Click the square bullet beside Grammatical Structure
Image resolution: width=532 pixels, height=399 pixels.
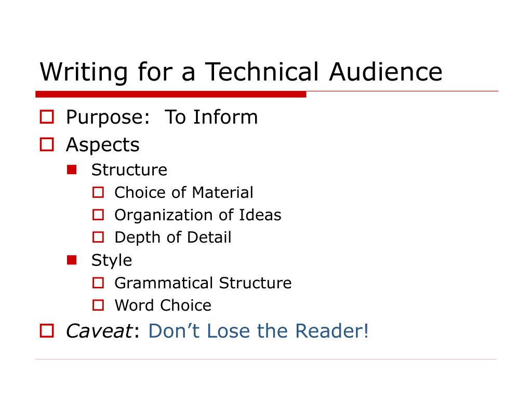coord(98,283)
